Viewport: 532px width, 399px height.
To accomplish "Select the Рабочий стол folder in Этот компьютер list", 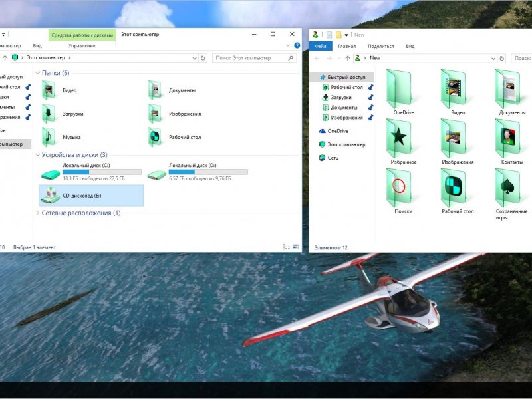I will pos(174,137).
